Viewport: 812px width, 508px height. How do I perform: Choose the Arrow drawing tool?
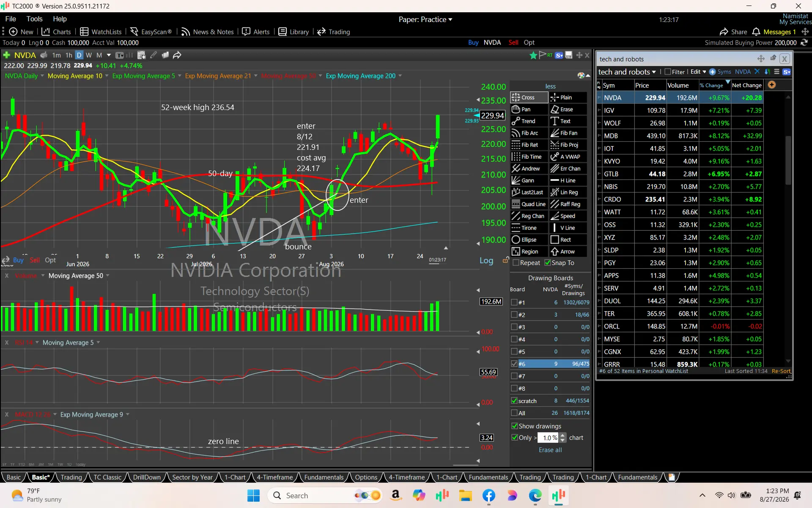(568, 251)
